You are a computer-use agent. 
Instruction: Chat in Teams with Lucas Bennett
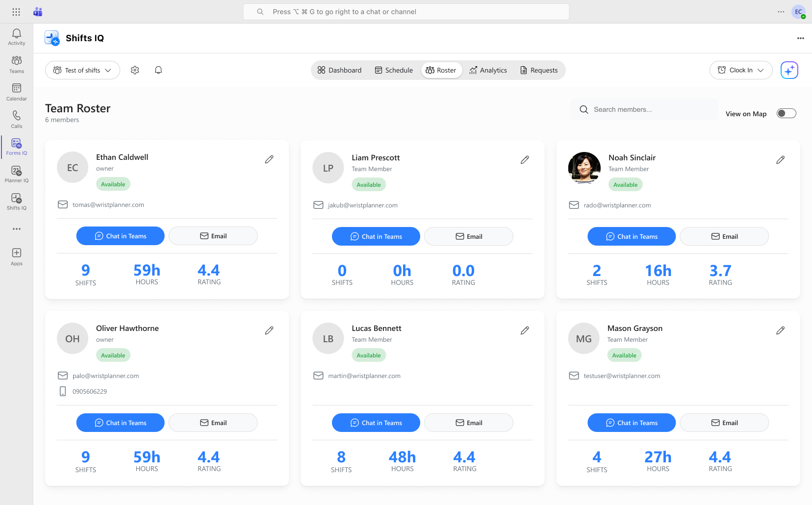[376, 423]
